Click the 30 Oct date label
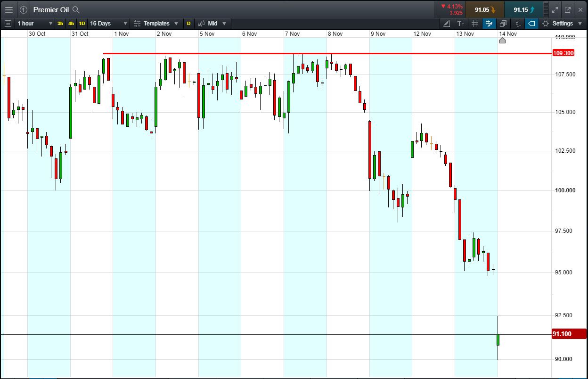The width and height of the screenshot is (588, 379). [37, 33]
